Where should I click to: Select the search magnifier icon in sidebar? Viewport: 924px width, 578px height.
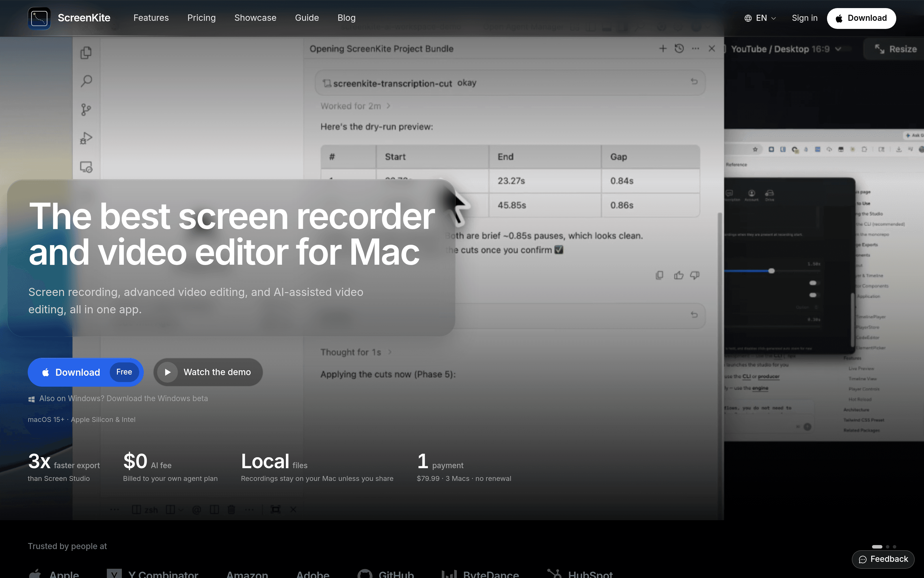coord(86,81)
